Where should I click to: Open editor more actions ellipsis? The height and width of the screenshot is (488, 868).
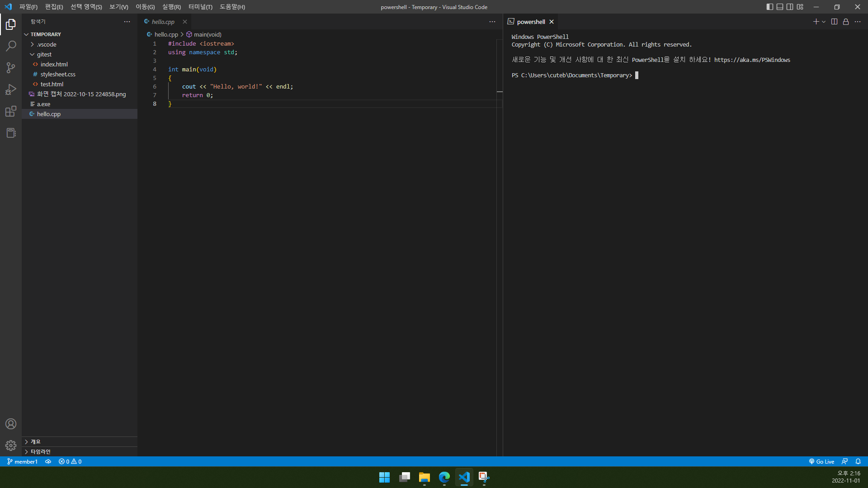coord(492,22)
